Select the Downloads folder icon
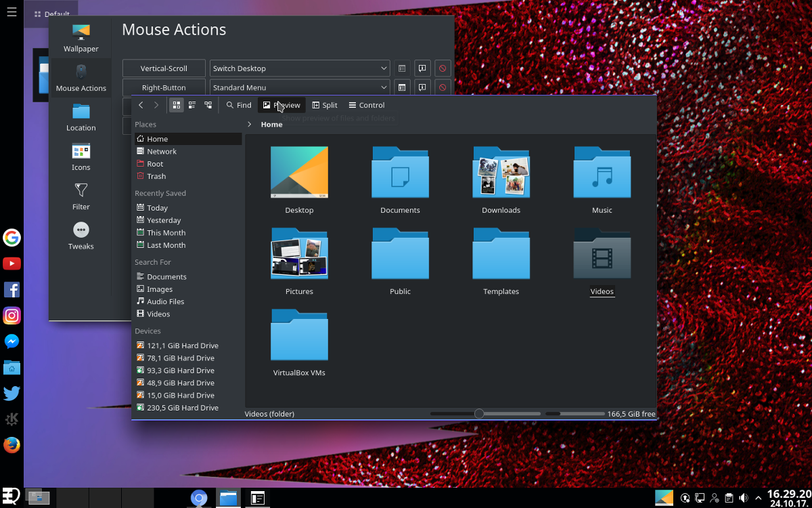The image size is (812, 508). point(501,172)
